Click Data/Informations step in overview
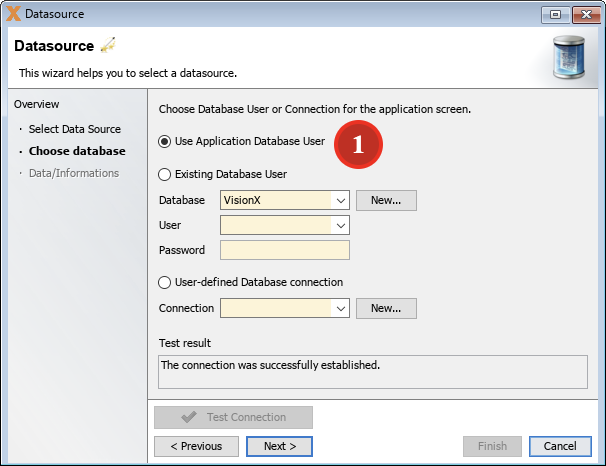 pos(74,173)
